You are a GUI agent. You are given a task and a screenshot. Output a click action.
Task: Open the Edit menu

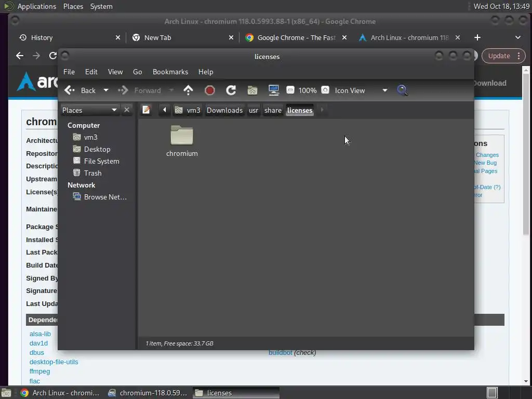(x=91, y=72)
